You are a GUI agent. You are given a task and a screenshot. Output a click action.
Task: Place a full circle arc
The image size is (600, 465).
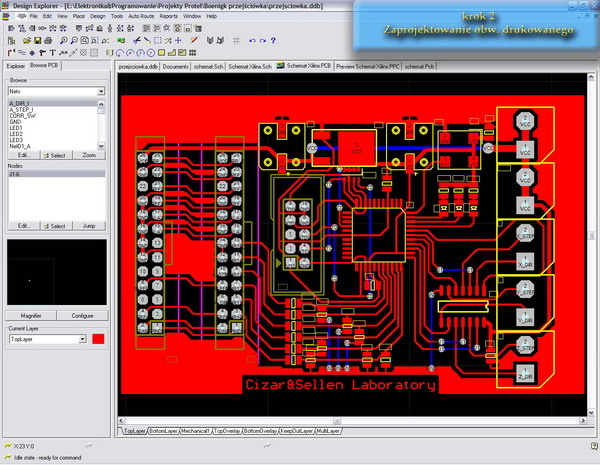pos(151,52)
